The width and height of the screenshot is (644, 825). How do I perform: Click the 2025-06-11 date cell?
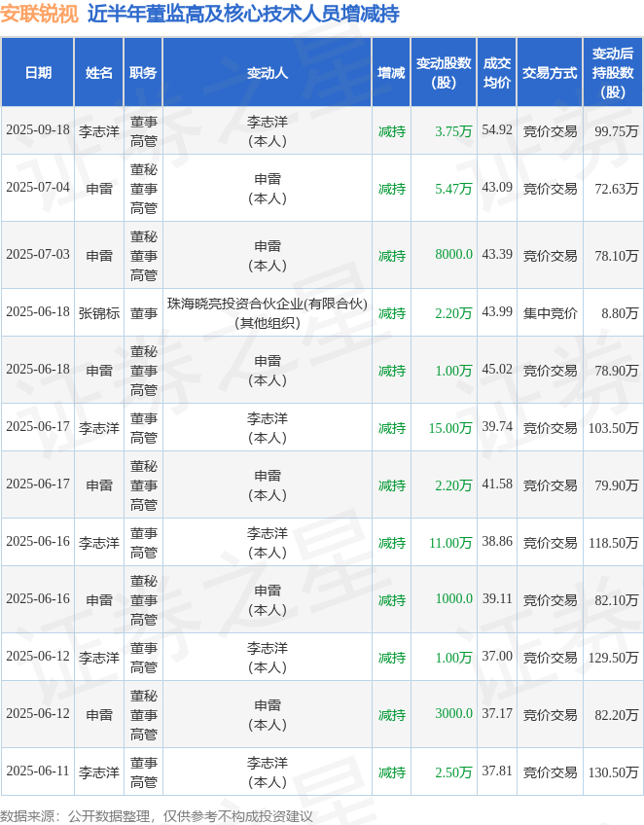[x=37, y=771]
